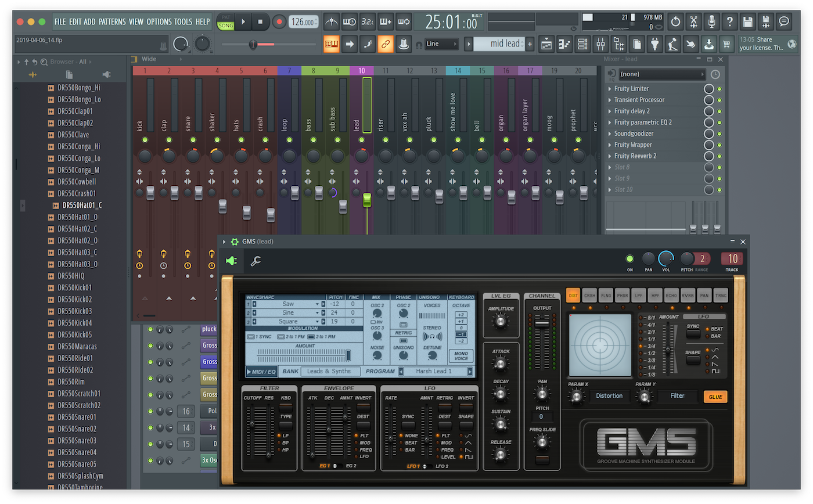The width and height of the screenshot is (813, 504).
Task: Toggle the Soundgoodizer enable light
Action: click(x=720, y=134)
